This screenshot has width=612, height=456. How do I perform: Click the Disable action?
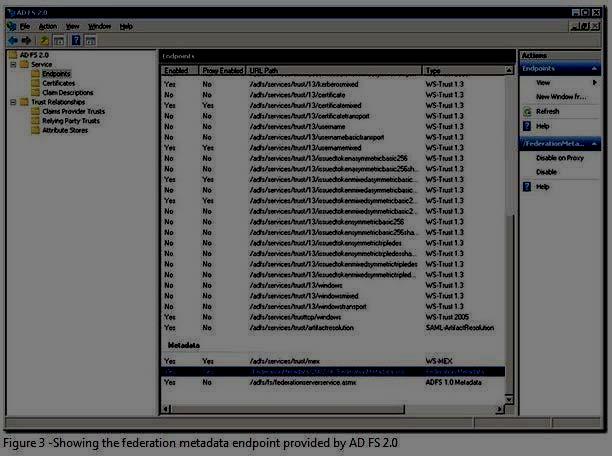(x=546, y=172)
